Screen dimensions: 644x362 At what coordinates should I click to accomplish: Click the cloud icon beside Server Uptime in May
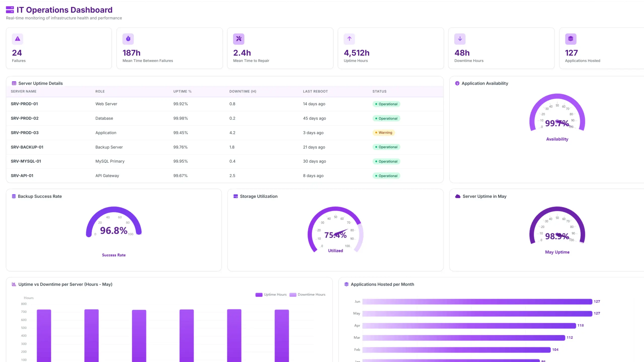458,196
